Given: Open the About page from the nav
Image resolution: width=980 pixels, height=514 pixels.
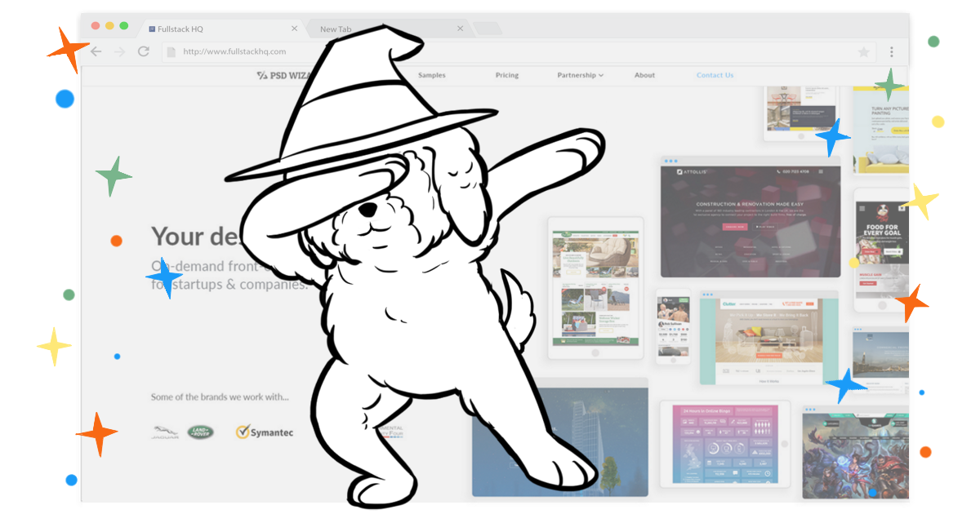Looking at the screenshot, I should [644, 74].
